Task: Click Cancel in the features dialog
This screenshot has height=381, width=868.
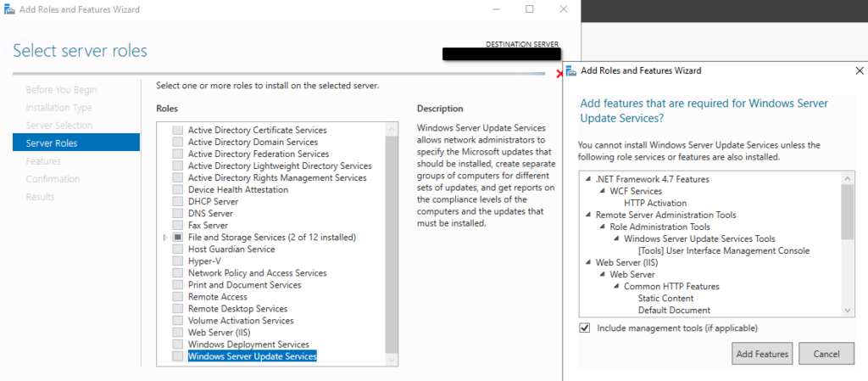Action: click(x=826, y=354)
